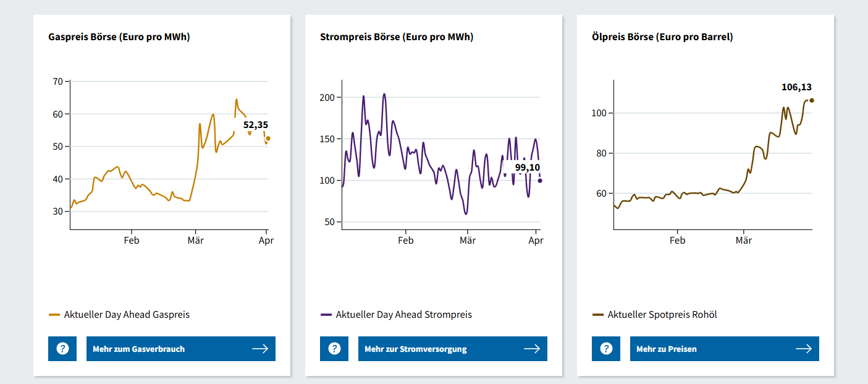868x384 pixels.
Task: Click the arrow icon in the Stromversorgung button
Action: click(x=532, y=348)
